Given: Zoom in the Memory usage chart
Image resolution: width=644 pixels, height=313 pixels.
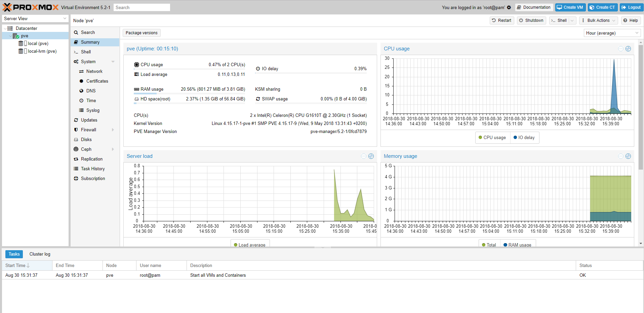Looking at the screenshot, I should 628,156.
